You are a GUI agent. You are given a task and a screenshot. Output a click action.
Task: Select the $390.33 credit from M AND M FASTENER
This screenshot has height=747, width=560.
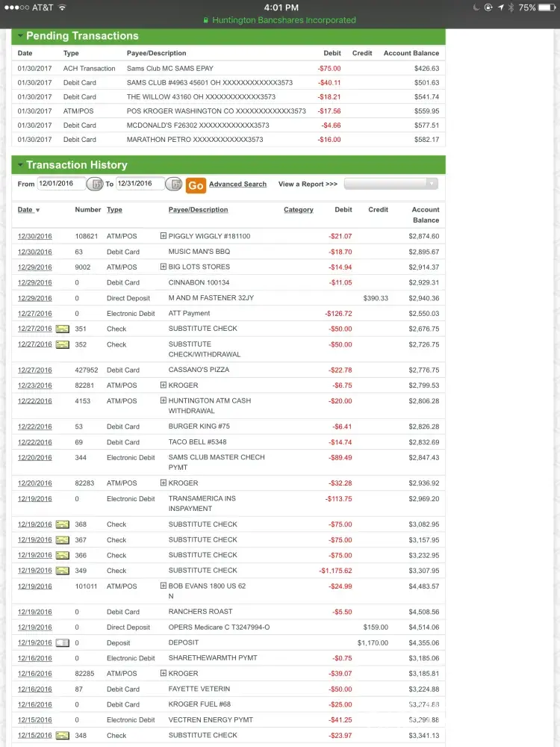pyautogui.click(x=376, y=298)
